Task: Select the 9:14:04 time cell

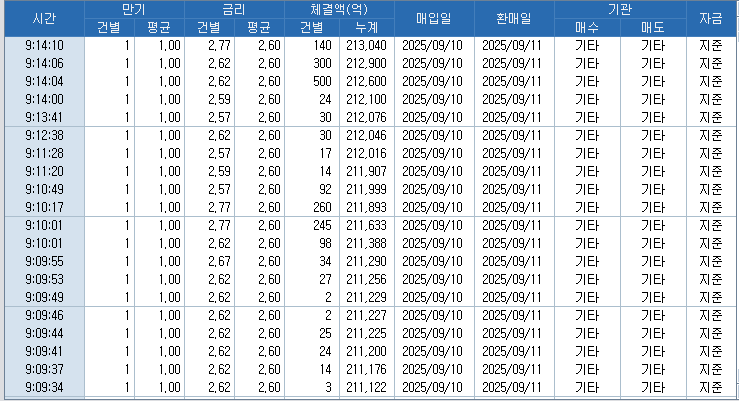Action: pos(44,82)
